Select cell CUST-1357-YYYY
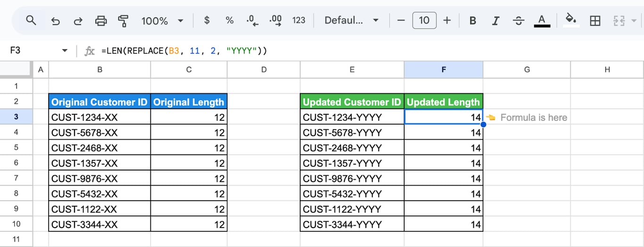 [352, 163]
